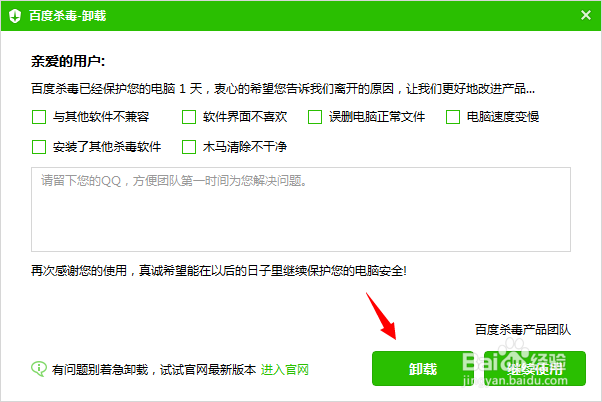The image size is (602, 402).
Task: Mark the 安装了其他杀毒软件 checkbox
Action: pyautogui.click(x=39, y=147)
